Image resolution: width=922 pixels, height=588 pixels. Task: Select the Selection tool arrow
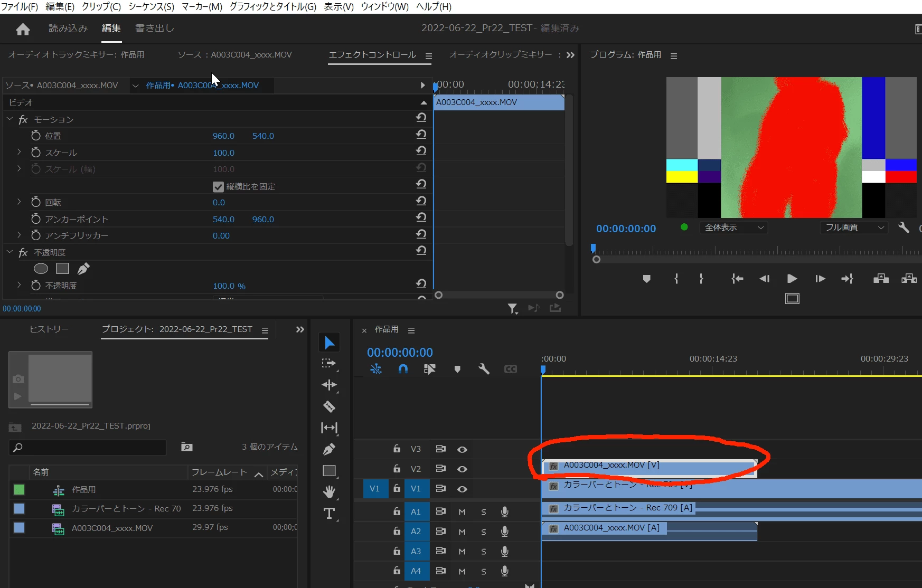click(x=330, y=343)
